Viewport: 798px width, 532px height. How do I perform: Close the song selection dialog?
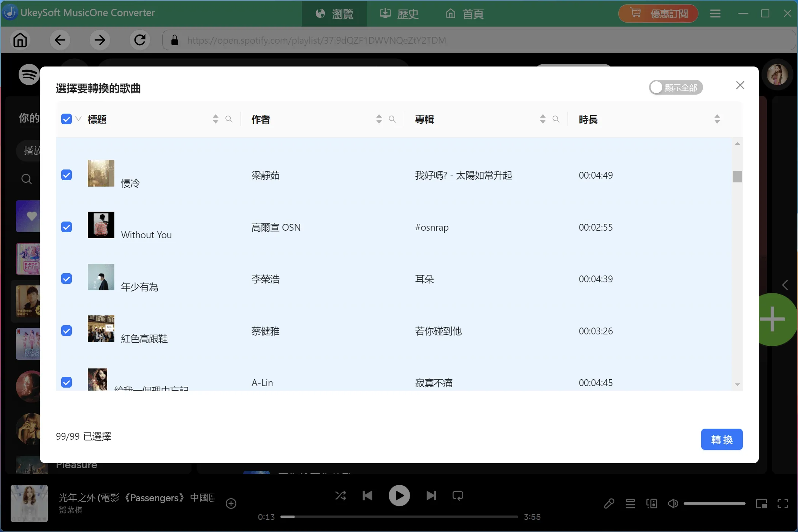[740, 85]
